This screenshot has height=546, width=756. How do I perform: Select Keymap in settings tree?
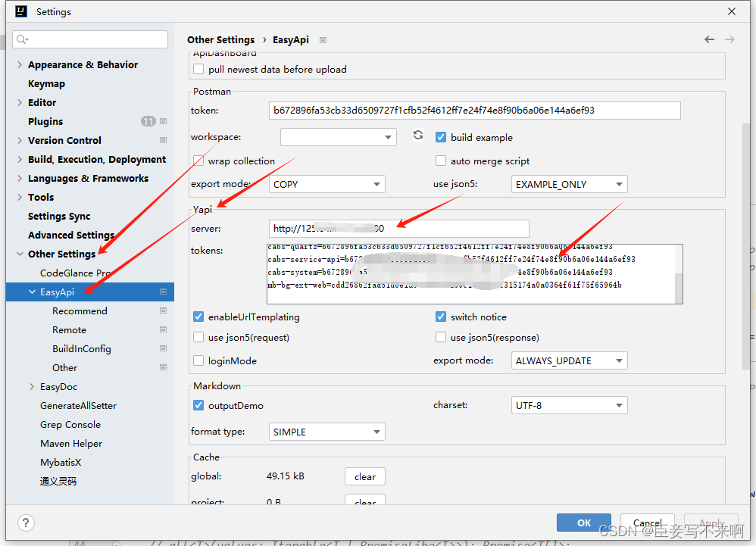click(46, 83)
